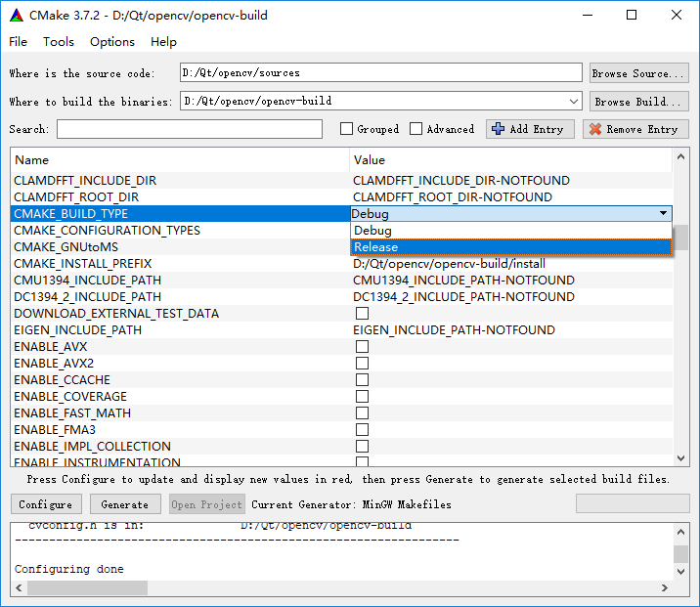
Task: Click Browse Source button
Action: [x=638, y=73]
